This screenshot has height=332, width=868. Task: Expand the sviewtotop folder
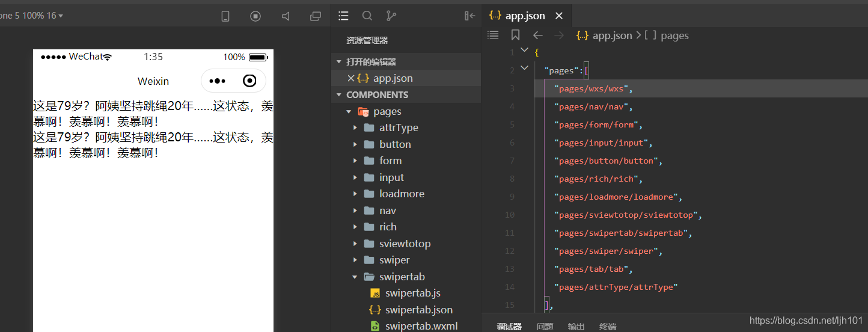355,244
